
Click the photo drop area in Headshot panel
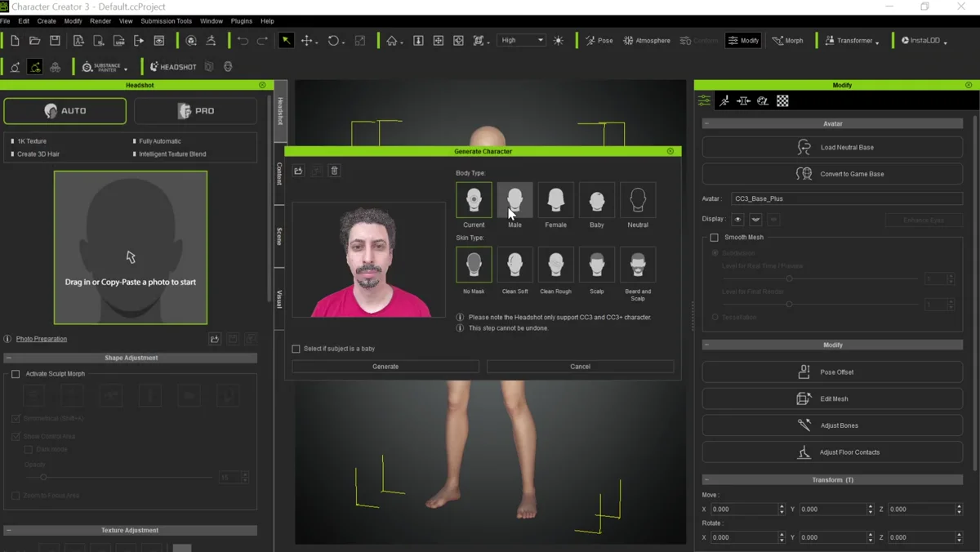tap(131, 247)
